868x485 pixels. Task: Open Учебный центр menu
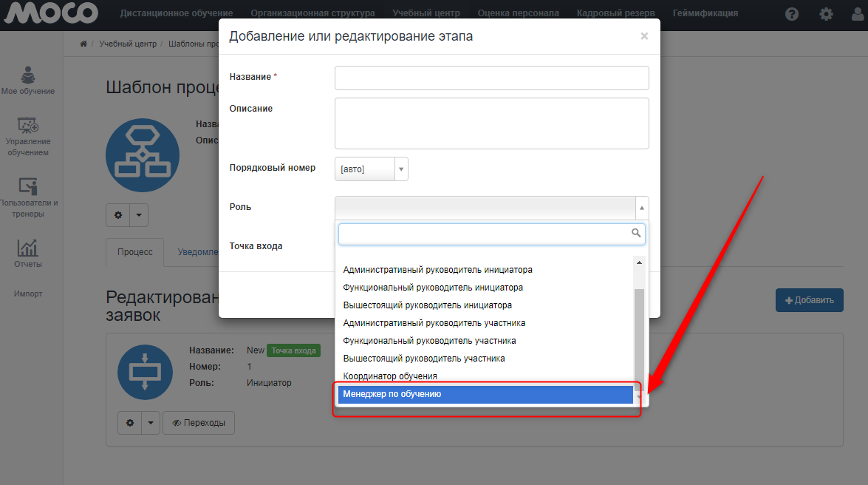[426, 13]
